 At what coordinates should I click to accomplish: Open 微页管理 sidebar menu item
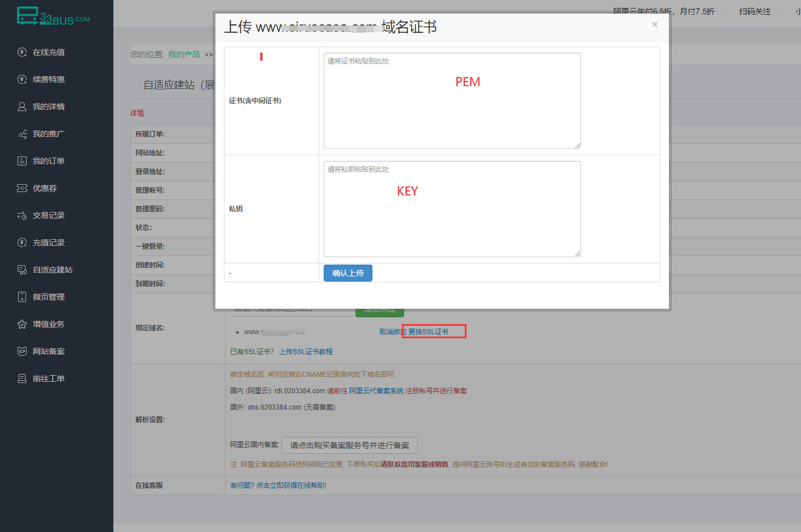48,297
